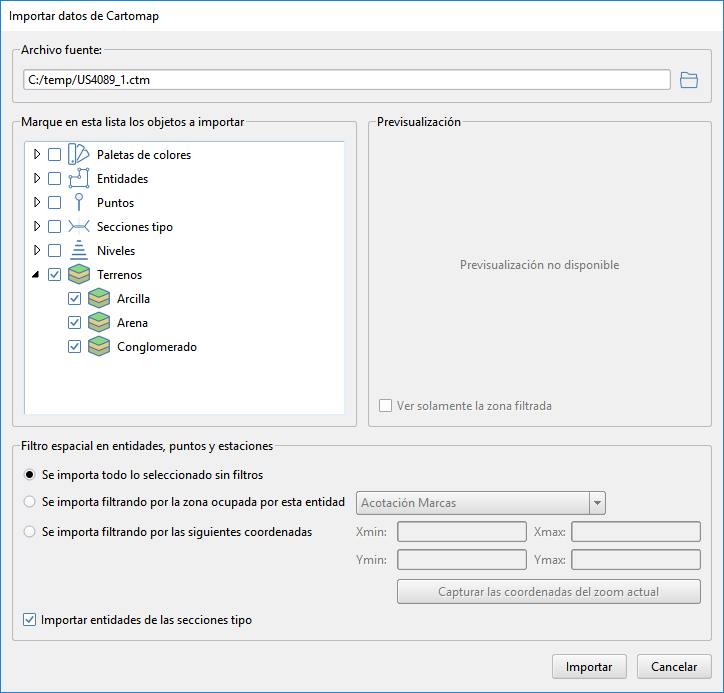Image resolution: width=724 pixels, height=693 pixels.
Task: Select Se importa todo lo seleccionado sin filtros
Action: (x=29, y=475)
